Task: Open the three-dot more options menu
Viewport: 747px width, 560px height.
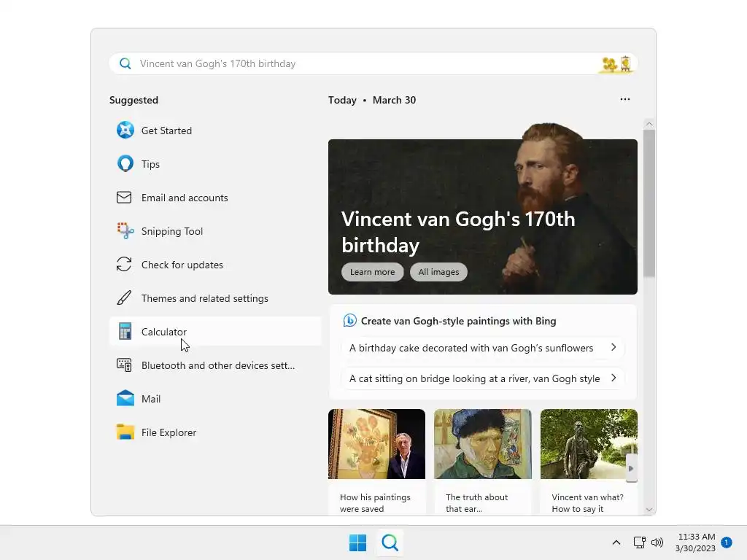Action: [625, 99]
